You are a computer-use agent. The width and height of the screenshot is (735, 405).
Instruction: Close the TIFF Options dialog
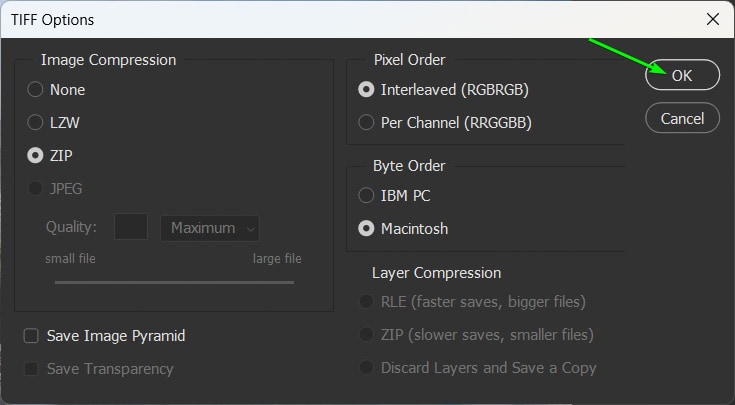[x=712, y=19]
